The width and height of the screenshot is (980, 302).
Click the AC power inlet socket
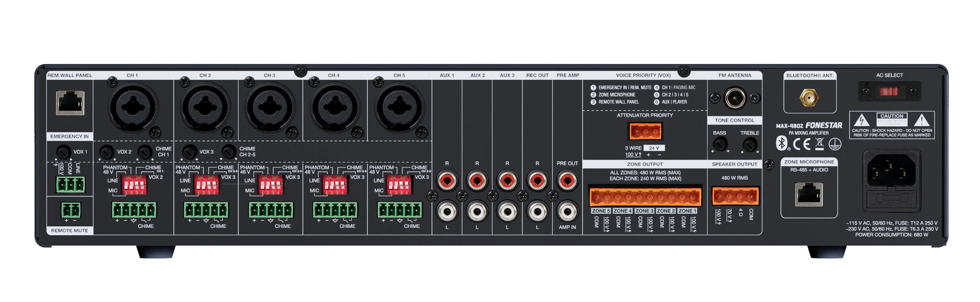889,172
